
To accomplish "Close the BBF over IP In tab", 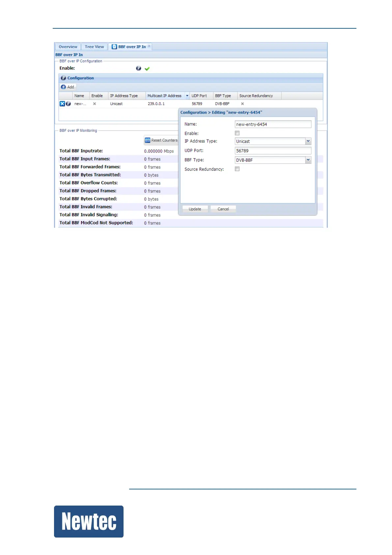I will click(149, 46).
